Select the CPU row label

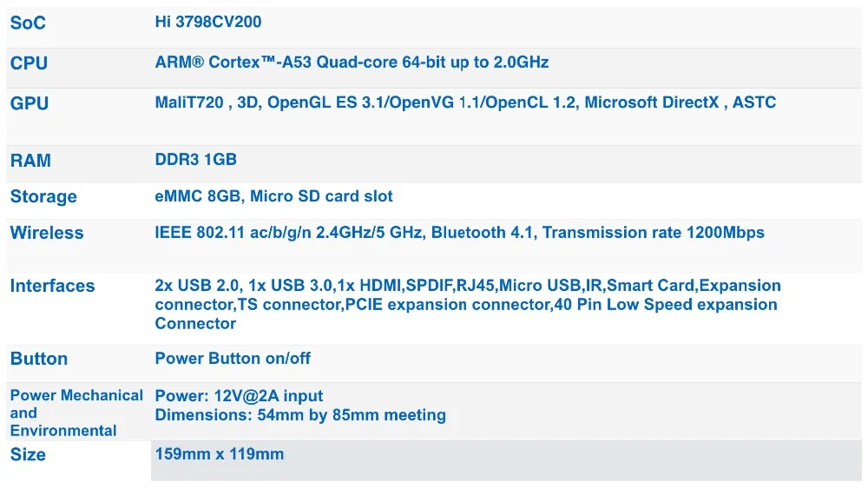coord(29,63)
